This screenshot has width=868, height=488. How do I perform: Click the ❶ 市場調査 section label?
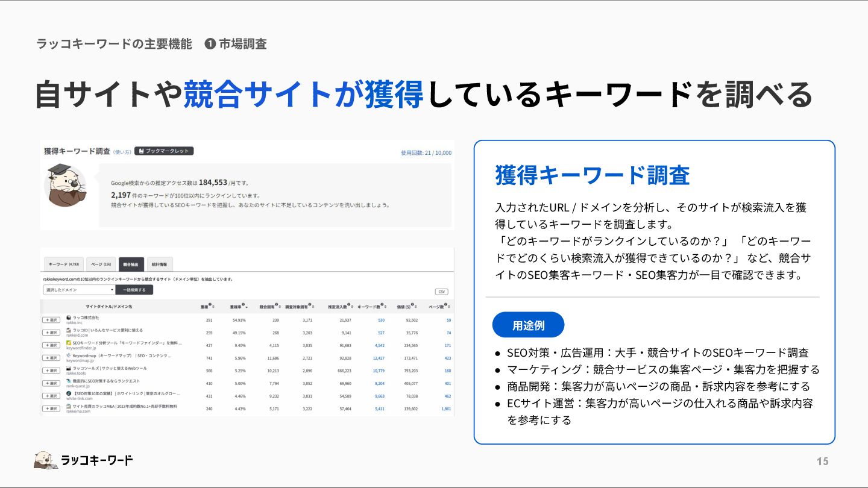235,43
